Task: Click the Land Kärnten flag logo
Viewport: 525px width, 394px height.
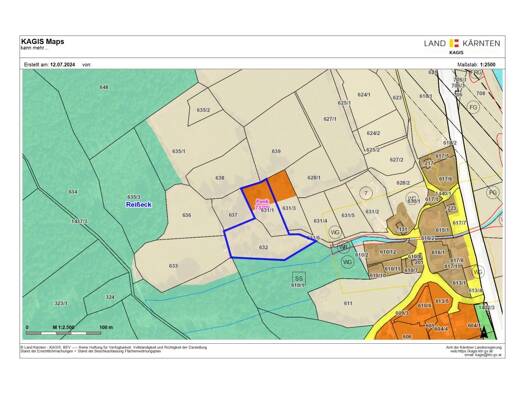Action: (454, 43)
